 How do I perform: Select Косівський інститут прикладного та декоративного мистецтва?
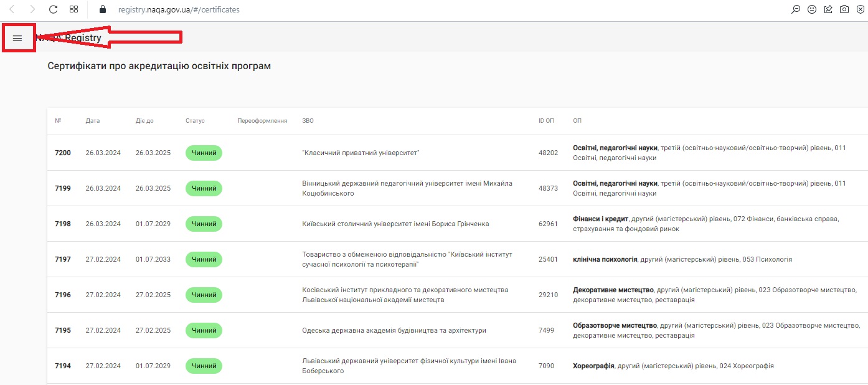click(x=405, y=295)
